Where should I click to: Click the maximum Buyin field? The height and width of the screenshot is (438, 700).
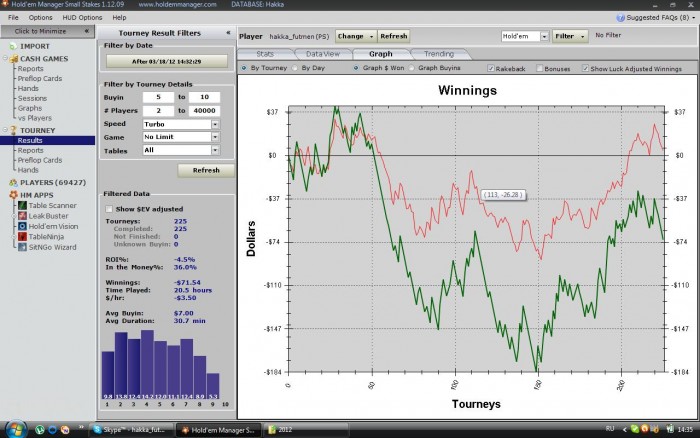(204, 97)
